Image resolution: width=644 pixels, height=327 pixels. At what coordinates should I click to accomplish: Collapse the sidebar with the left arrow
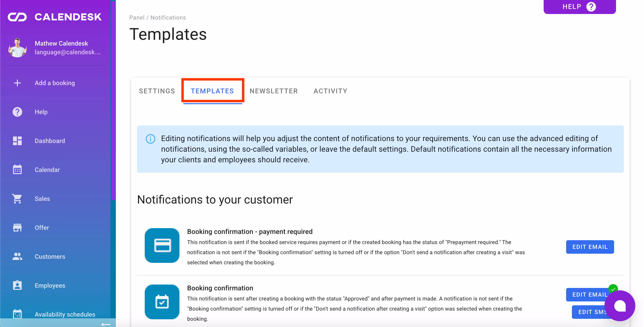point(106,324)
